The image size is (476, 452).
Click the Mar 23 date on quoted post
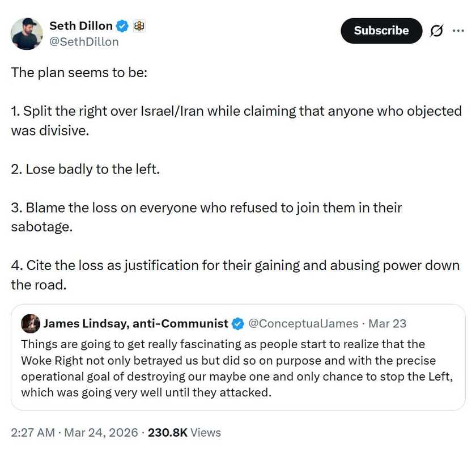pyautogui.click(x=388, y=324)
